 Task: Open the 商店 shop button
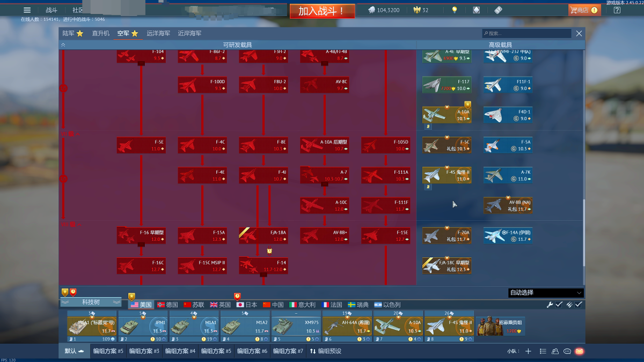pos(584,10)
